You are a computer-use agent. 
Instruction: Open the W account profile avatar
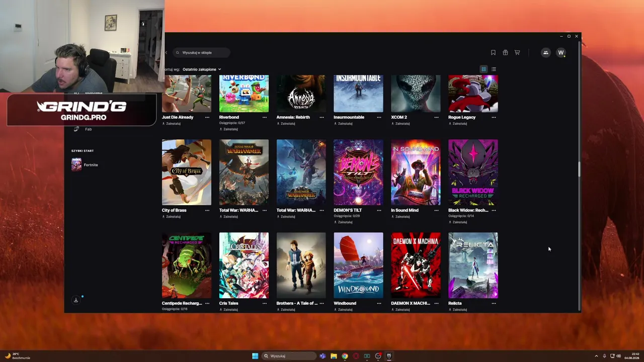coord(561,52)
